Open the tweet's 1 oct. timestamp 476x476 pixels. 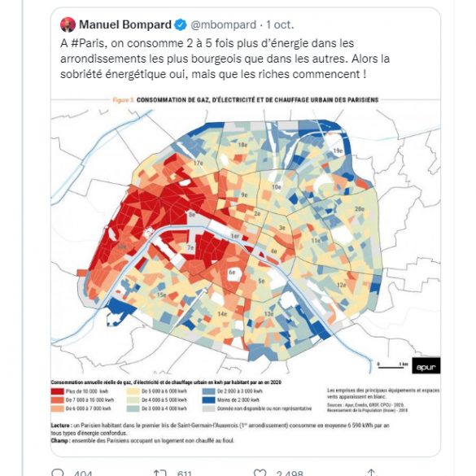click(280, 24)
